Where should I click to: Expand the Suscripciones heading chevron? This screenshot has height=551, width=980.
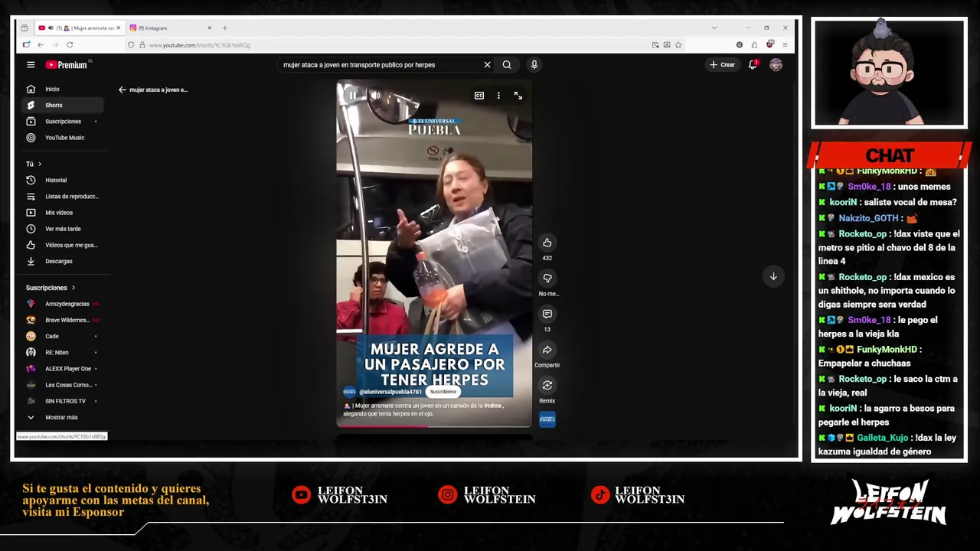pos(73,288)
